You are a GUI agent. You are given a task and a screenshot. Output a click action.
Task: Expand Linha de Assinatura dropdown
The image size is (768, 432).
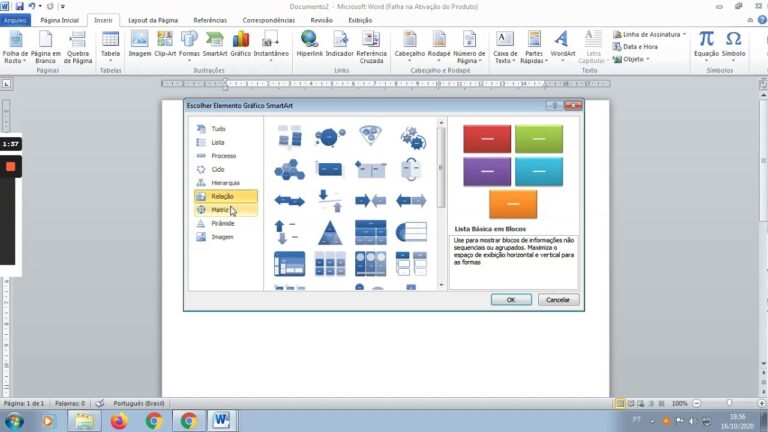[x=684, y=34]
